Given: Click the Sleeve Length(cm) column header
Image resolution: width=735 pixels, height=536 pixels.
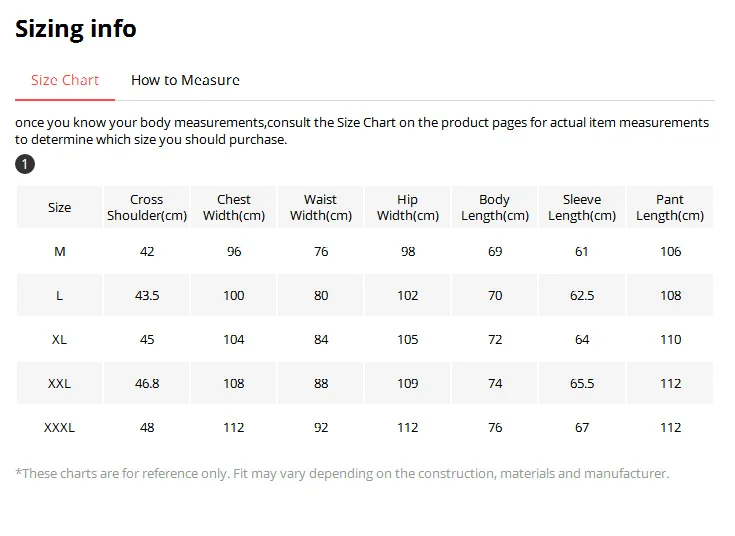Looking at the screenshot, I should 582,207.
